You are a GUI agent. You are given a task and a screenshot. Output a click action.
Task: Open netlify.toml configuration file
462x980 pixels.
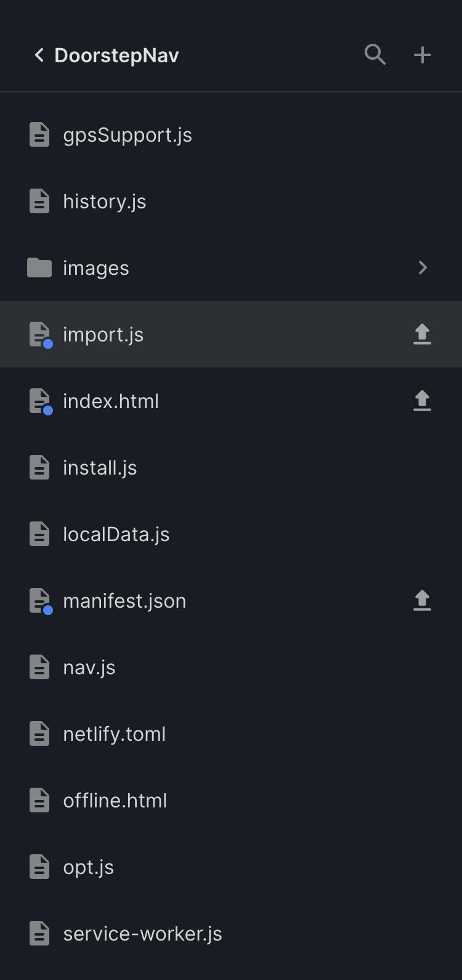(x=114, y=734)
